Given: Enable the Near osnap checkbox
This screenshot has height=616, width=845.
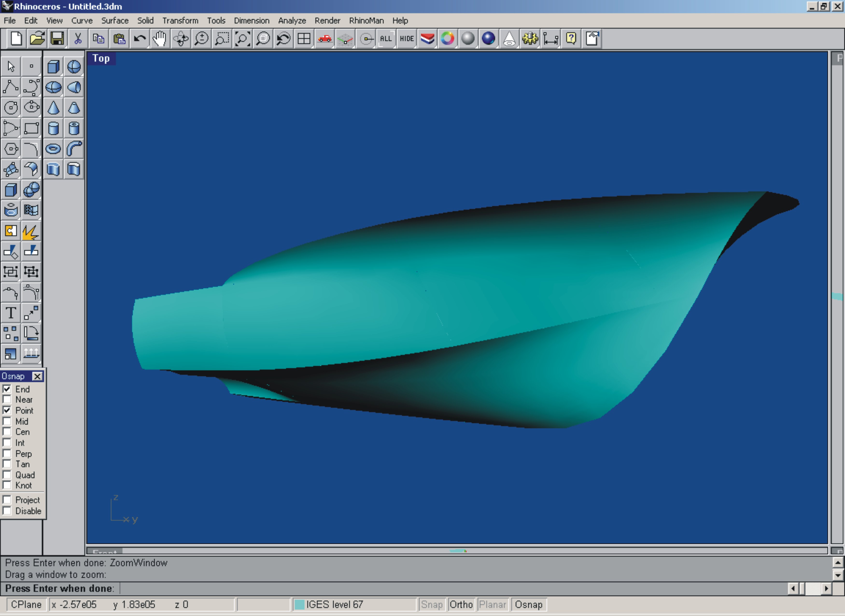Looking at the screenshot, I should click(x=7, y=399).
